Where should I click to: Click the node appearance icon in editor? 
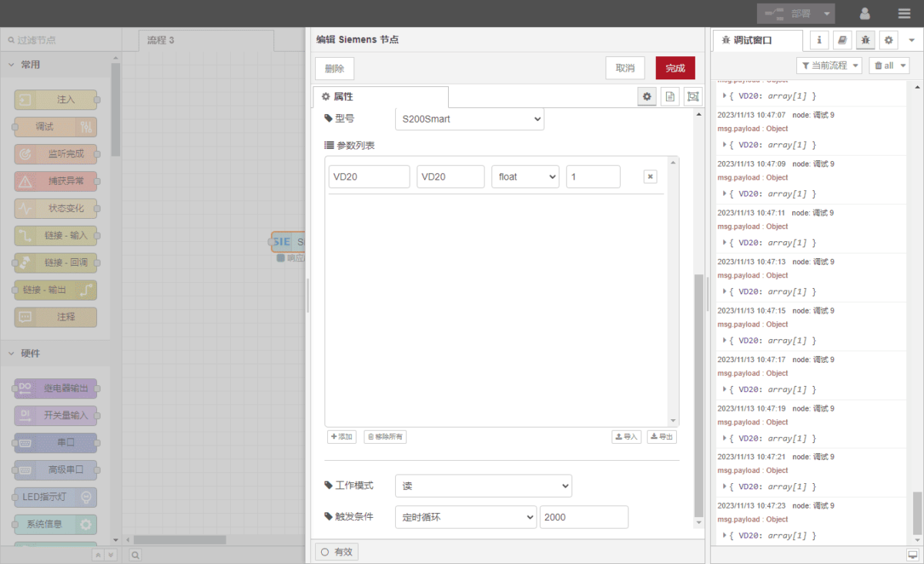tap(693, 96)
